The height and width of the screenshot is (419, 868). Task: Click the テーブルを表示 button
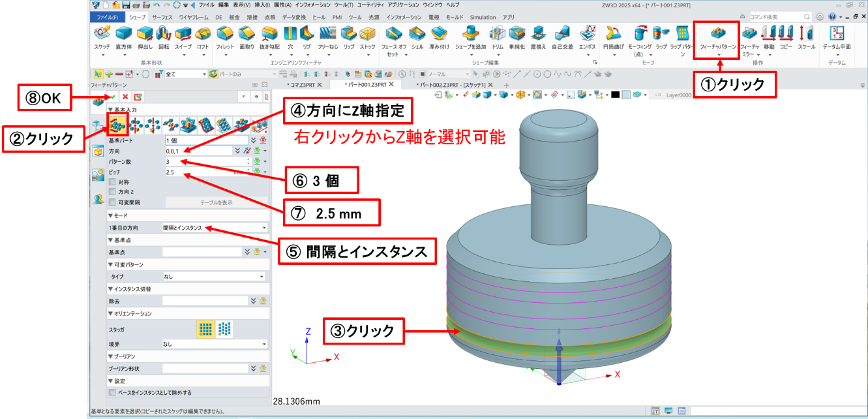(216, 202)
